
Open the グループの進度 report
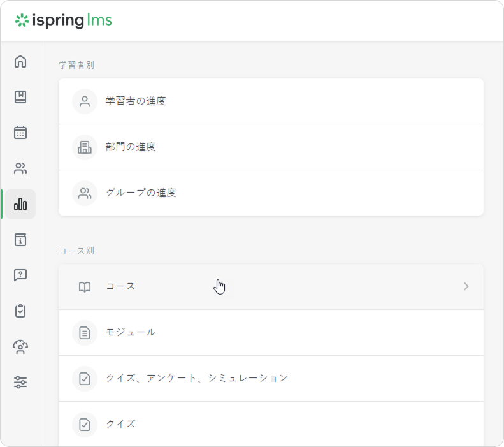141,193
